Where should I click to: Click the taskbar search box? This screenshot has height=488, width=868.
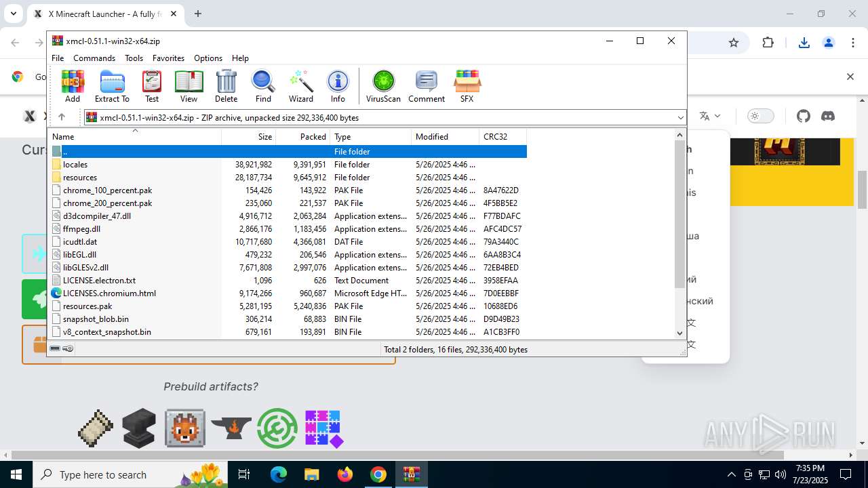tap(131, 474)
